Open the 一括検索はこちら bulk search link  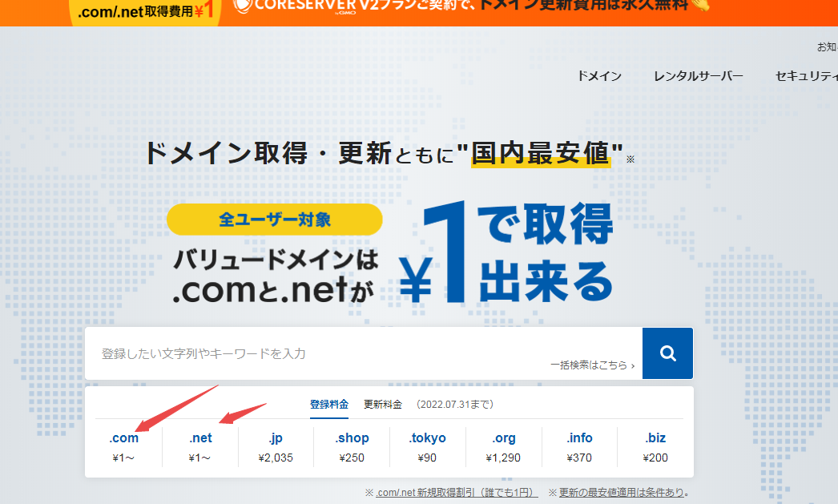(x=592, y=365)
